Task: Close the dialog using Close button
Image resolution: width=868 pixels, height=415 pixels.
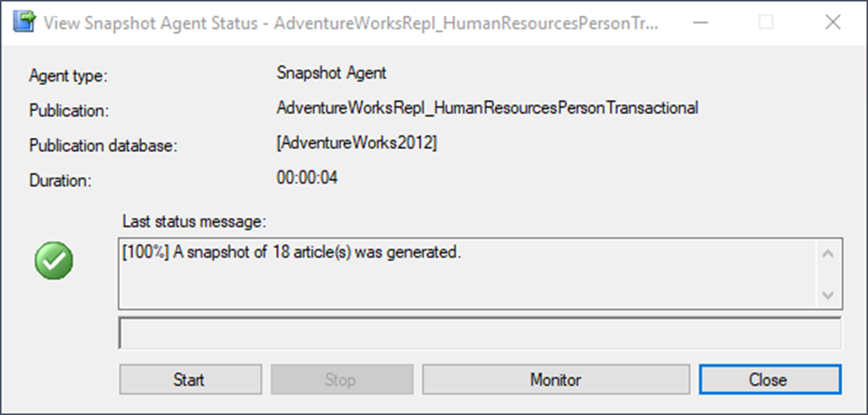Action: tap(769, 380)
